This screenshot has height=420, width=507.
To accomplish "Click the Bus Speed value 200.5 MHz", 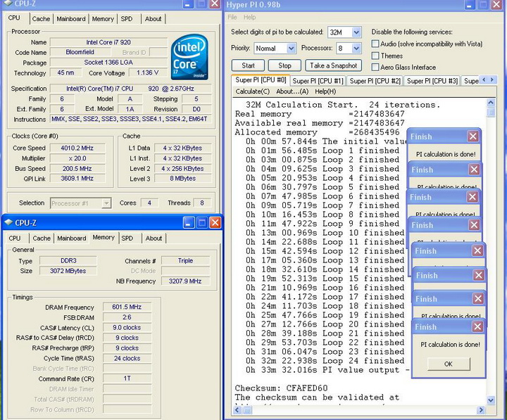I will coord(77,169).
